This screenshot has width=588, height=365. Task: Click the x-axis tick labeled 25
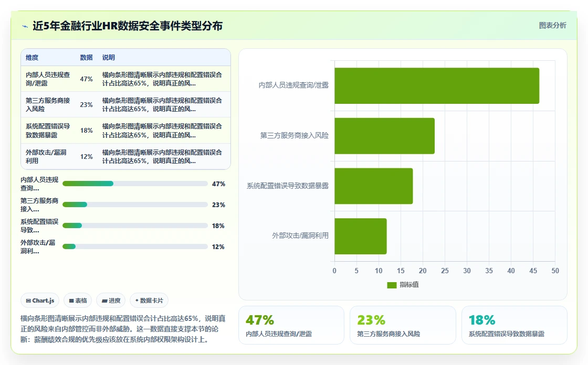click(x=445, y=271)
